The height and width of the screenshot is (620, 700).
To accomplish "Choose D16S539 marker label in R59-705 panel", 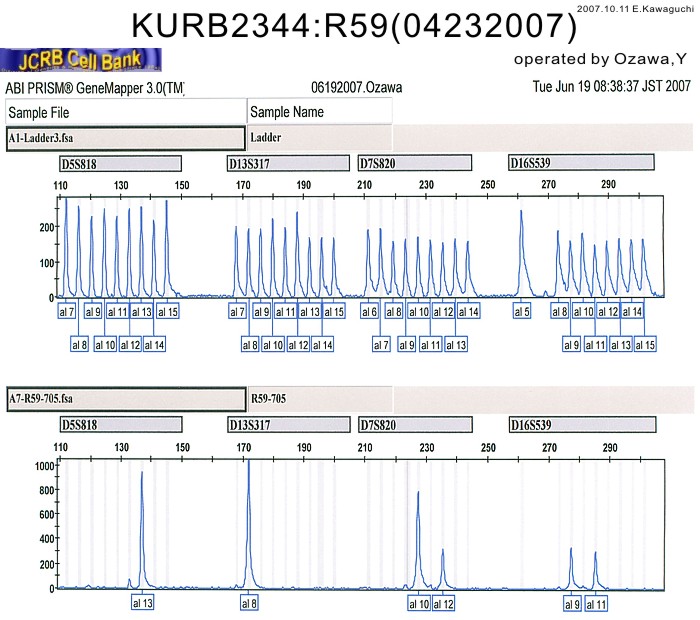I will (581, 426).
